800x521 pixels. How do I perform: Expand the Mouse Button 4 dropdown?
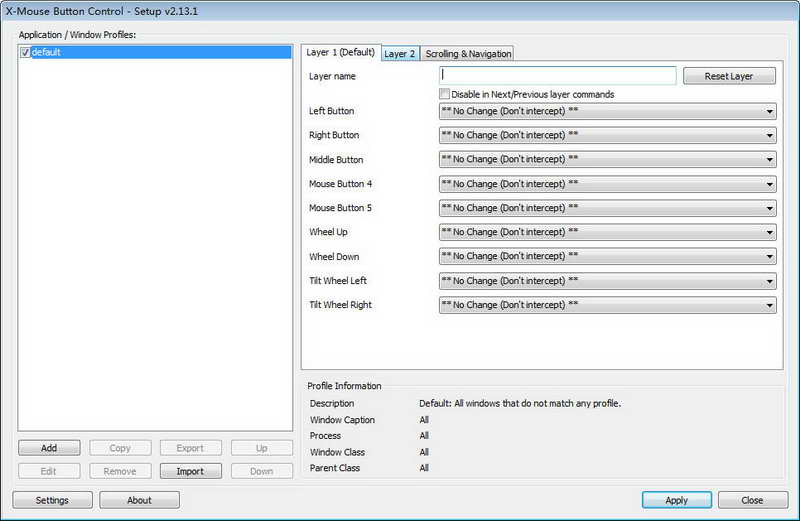click(x=608, y=184)
